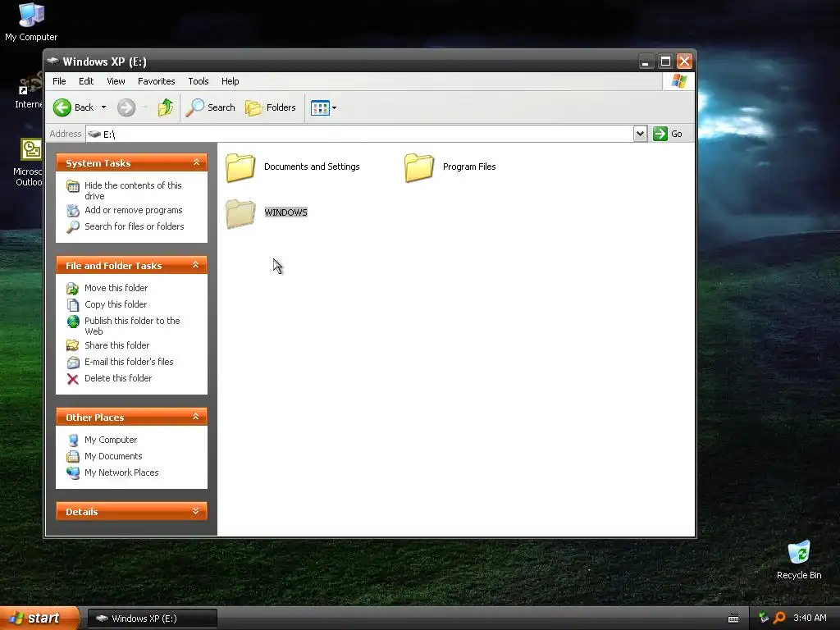Image resolution: width=840 pixels, height=630 pixels.
Task: Click the Publish to Web globe icon
Action: (x=73, y=322)
